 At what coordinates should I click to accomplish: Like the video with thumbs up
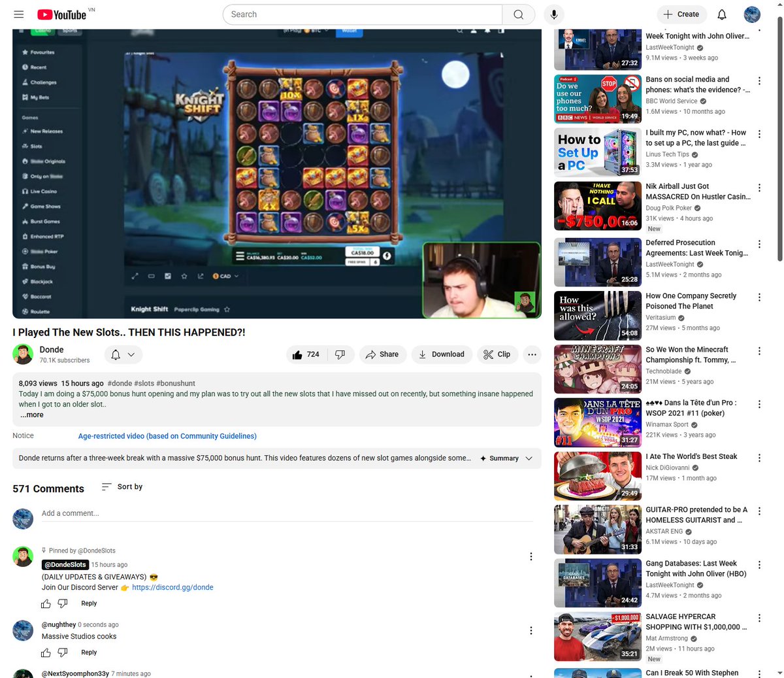(306, 354)
